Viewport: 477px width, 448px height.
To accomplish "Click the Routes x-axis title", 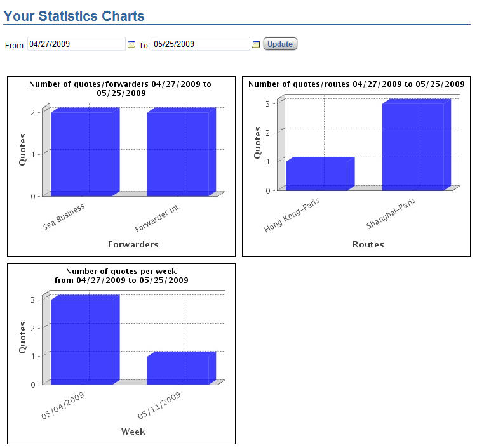I will (368, 244).
